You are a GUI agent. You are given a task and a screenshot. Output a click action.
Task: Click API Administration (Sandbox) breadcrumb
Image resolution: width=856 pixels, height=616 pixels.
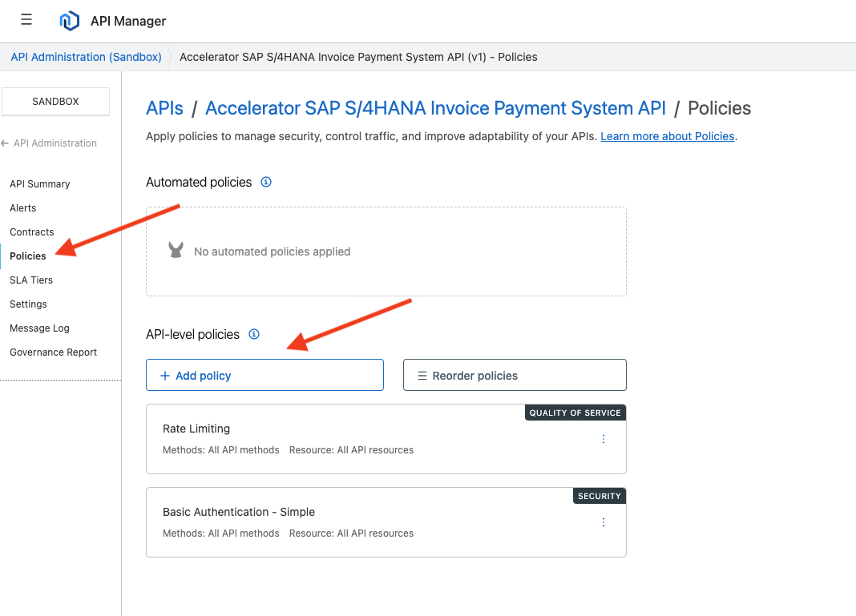86,57
